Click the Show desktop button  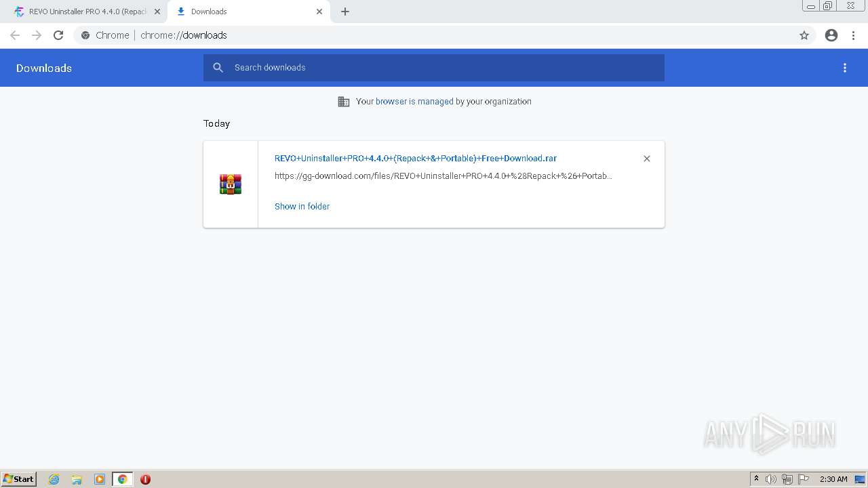pyautogui.click(x=861, y=479)
